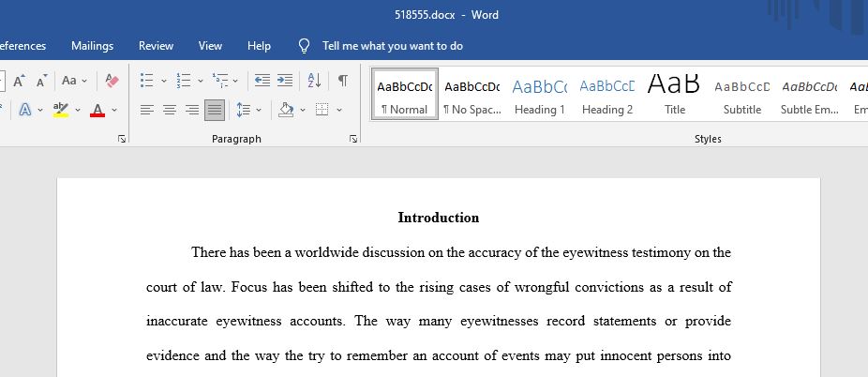868x377 pixels.
Task: Apply the Normal style
Action: pyautogui.click(x=405, y=94)
